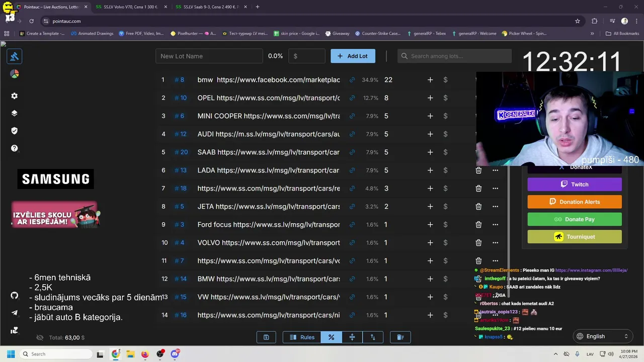
Task: Click dollar icon on SAAB row
Action: click(x=445, y=152)
